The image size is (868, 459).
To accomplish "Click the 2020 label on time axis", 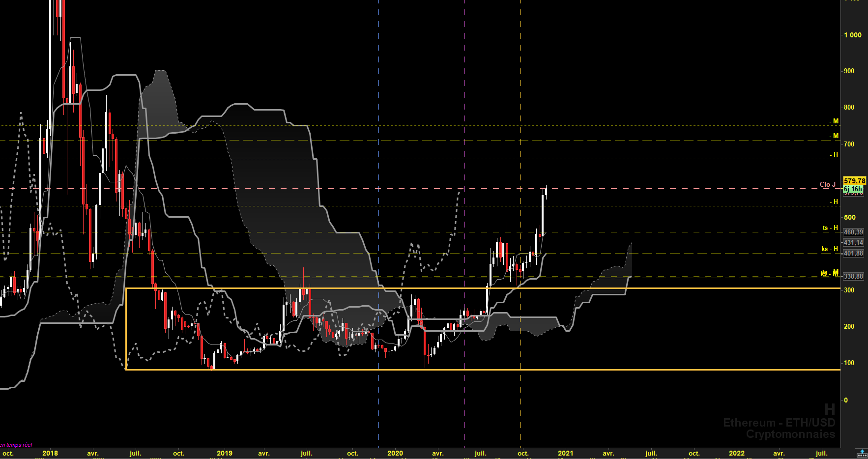I will (x=395, y=453).
